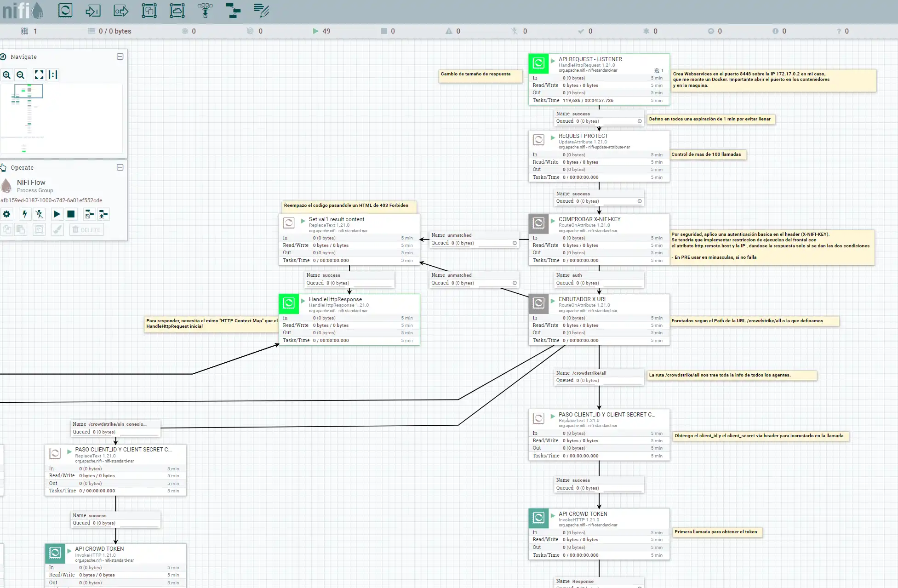Stop the flow with the stop button

click(x=71, y=214)
